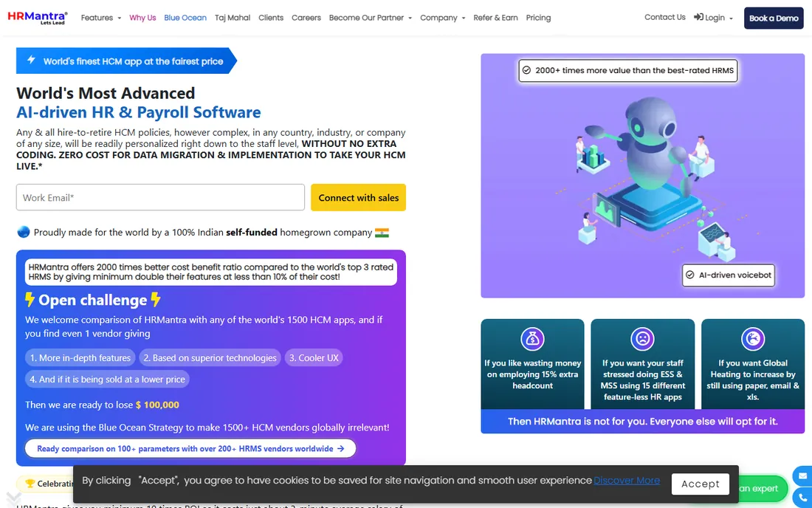Open Refer & Earn page

point(495,18)
